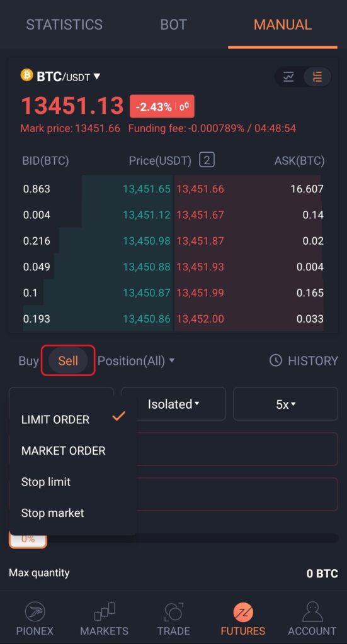Screen dimensions: 347x644
Task: Expand the Position(All) dropdown
Action: 136,360
